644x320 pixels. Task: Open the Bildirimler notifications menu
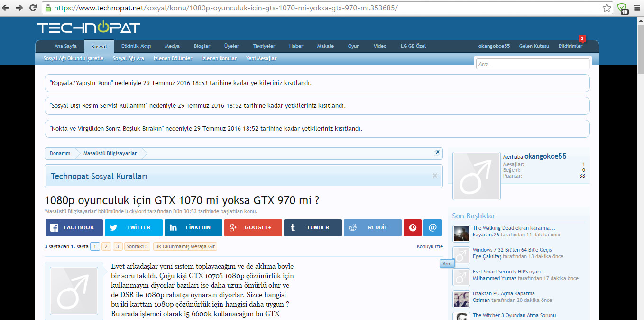[x=570, y=47]
